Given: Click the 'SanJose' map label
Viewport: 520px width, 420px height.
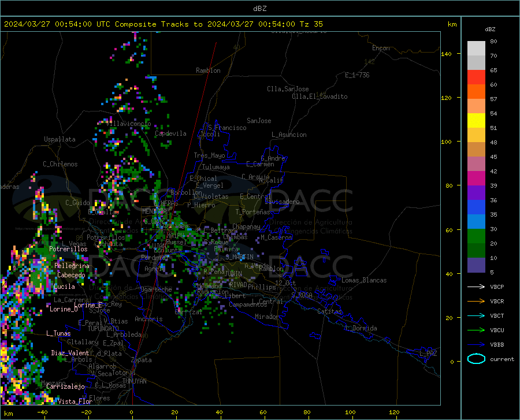Looking at the screenshot, I should click(x=259, y=121).
